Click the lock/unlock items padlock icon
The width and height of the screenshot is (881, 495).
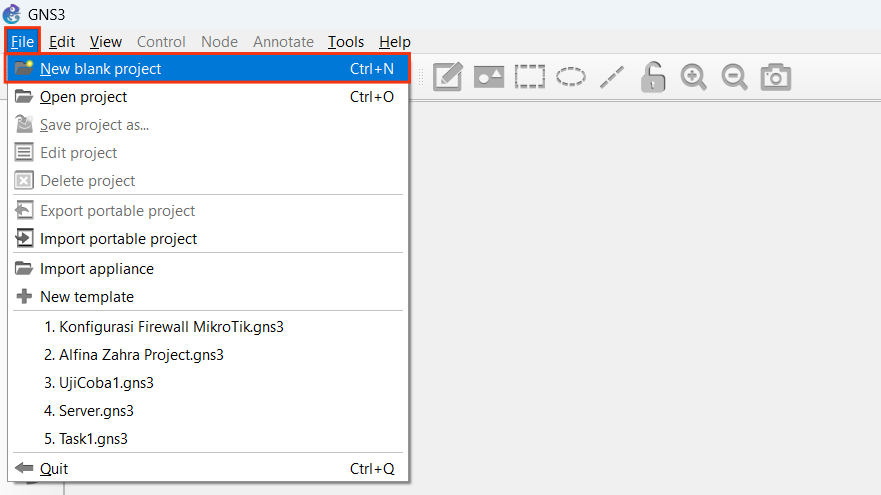[653, 77]
